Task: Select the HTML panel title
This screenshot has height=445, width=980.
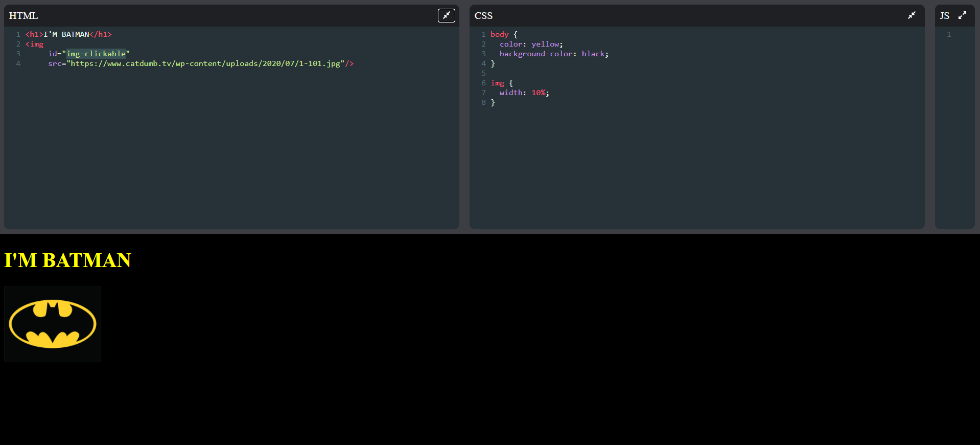Action: (24, 16)
